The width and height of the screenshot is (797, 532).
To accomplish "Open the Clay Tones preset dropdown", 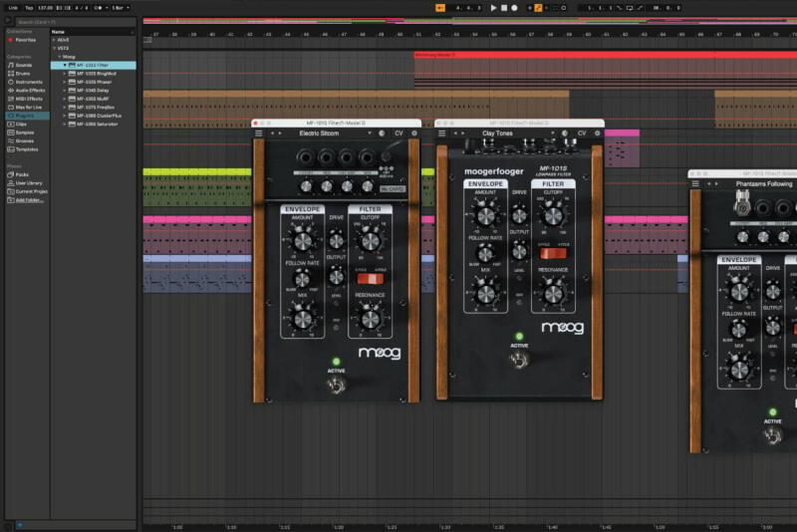I will click(x=553, y=133).
